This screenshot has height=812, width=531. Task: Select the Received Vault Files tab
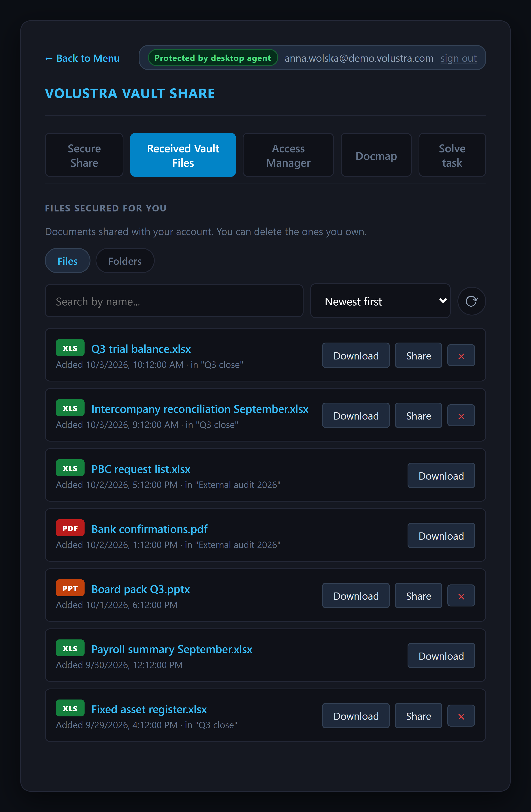[183, 155]
